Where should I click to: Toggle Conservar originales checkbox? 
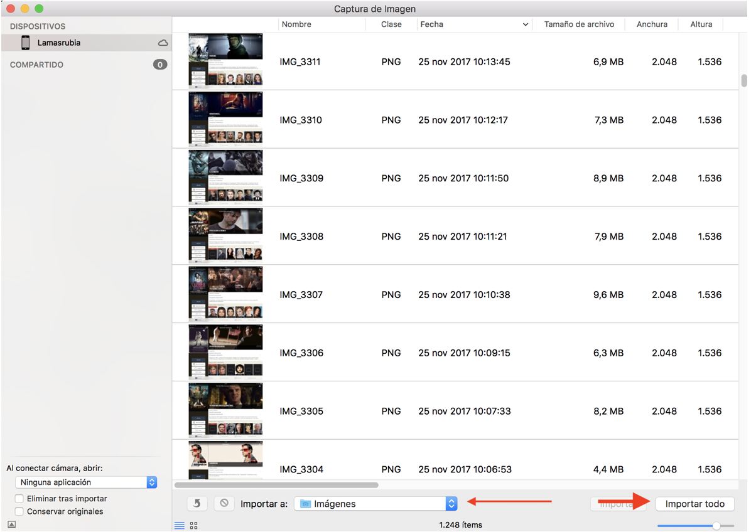[x=19, y=511]
